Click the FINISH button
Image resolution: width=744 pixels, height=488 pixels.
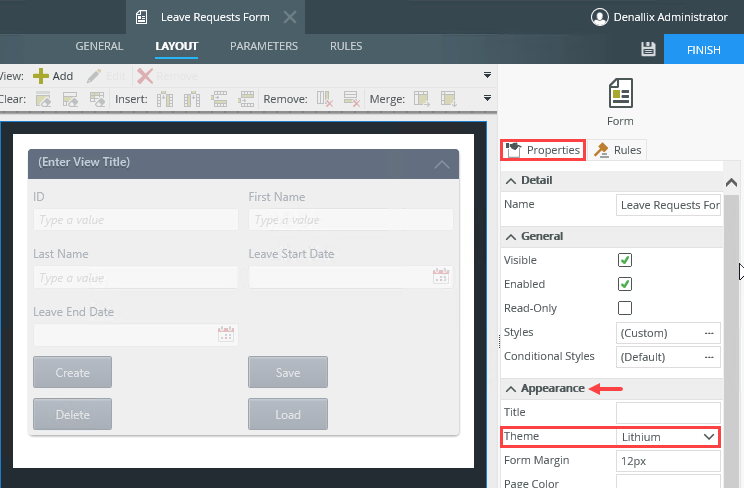(704, 49)
